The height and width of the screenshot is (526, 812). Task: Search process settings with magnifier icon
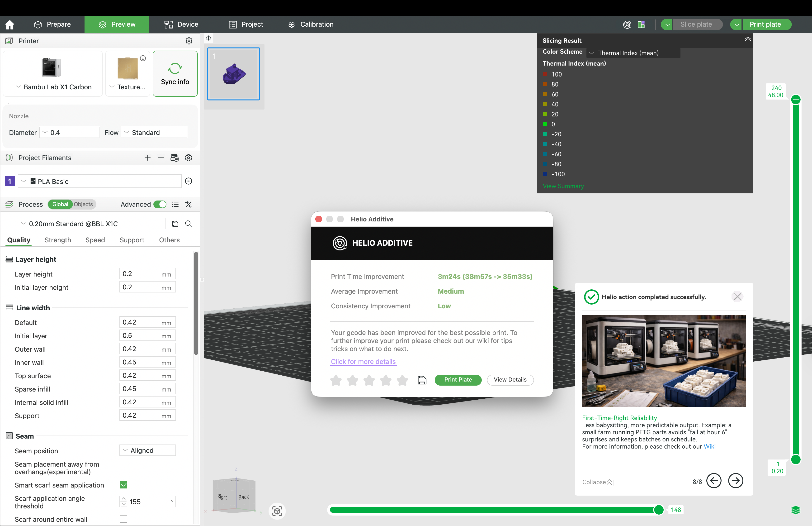189,224
